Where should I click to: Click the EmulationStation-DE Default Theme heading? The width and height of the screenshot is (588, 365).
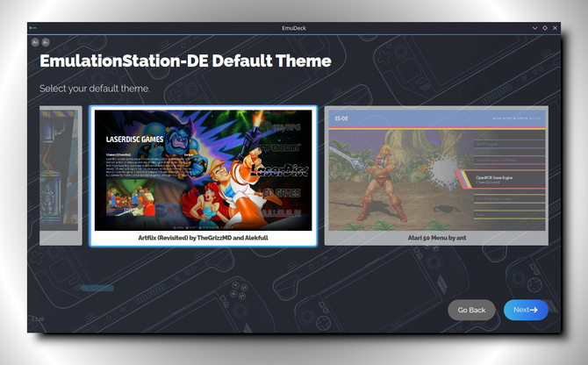186,61
